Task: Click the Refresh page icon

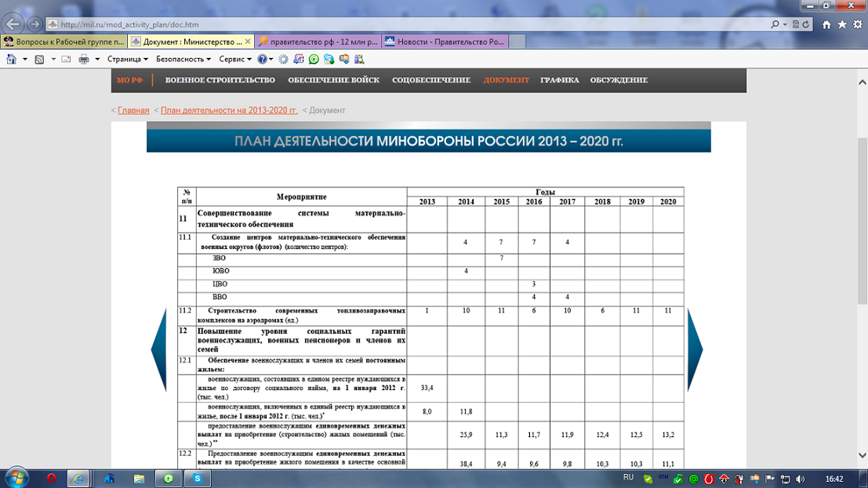Action: (x=807, y=25)
